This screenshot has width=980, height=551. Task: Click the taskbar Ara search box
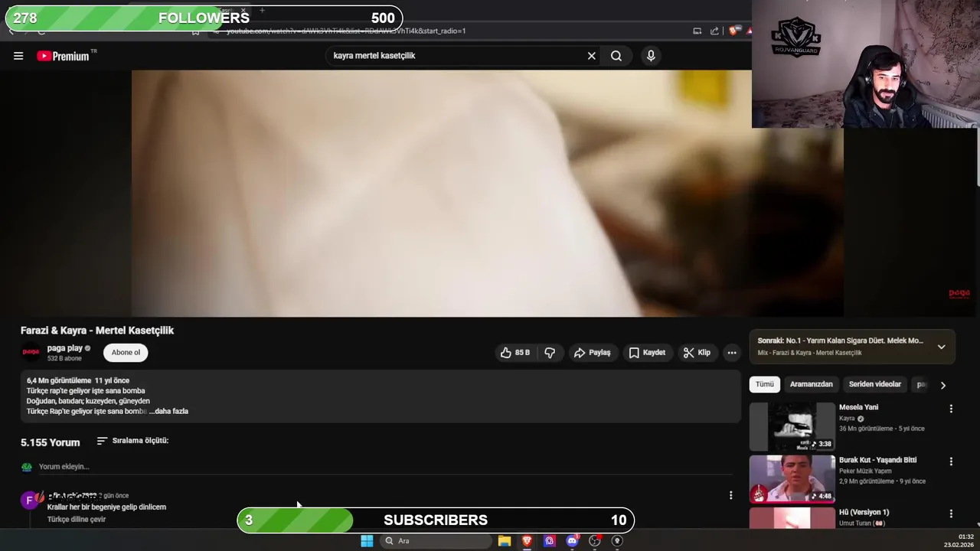click(x=436, y=541)
